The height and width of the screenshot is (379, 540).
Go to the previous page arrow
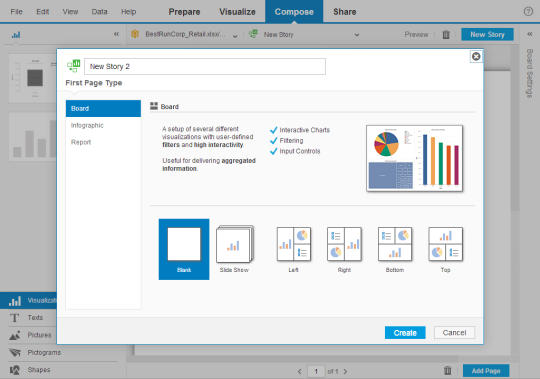click(x=299, y=371)
